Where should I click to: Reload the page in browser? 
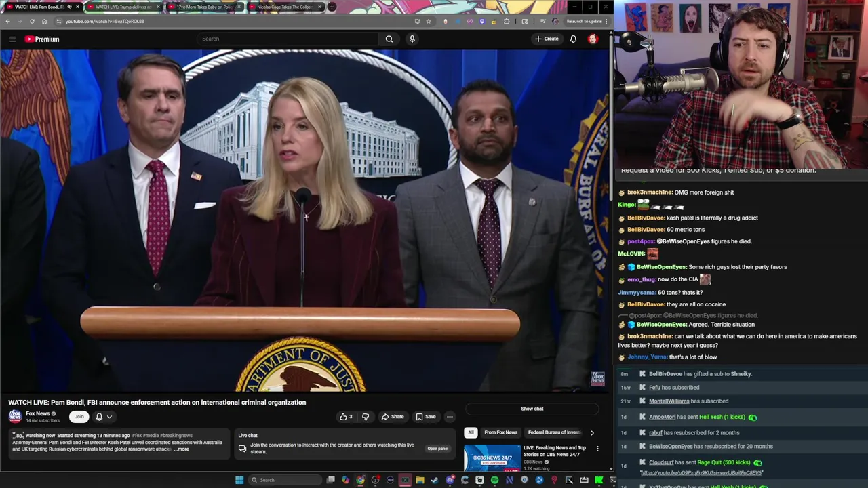click(32, 21)
